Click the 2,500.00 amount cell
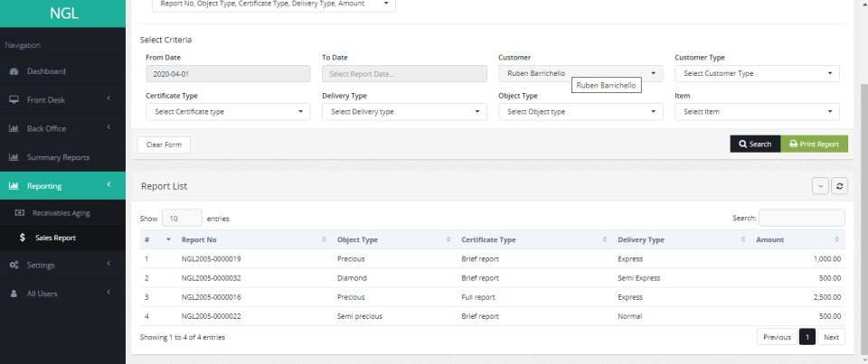868x364 pixels. (827, 297)
